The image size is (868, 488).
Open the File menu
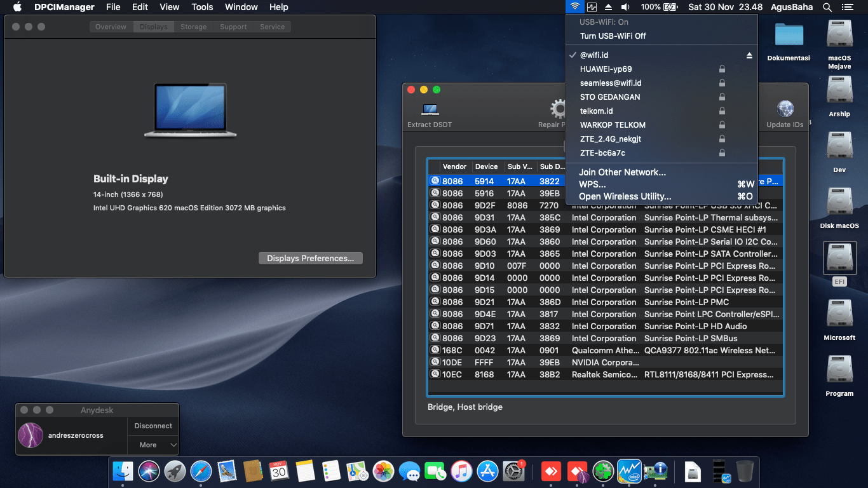click(x=113, y=7)
